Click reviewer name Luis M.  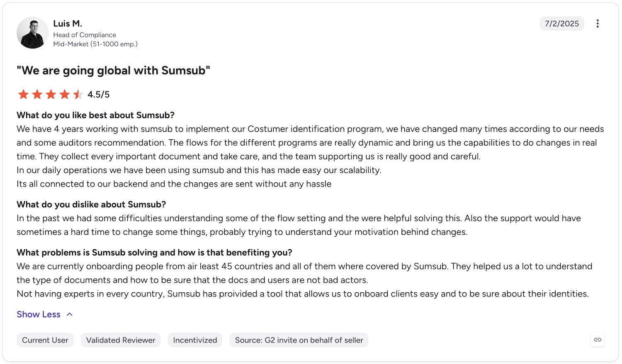coord(68,24)
